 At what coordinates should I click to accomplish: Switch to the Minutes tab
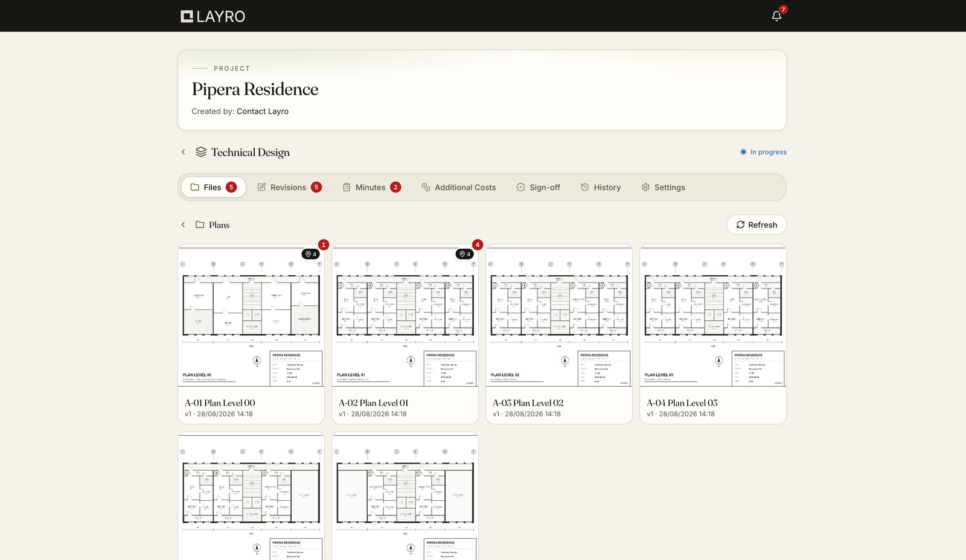coord(371,187)
